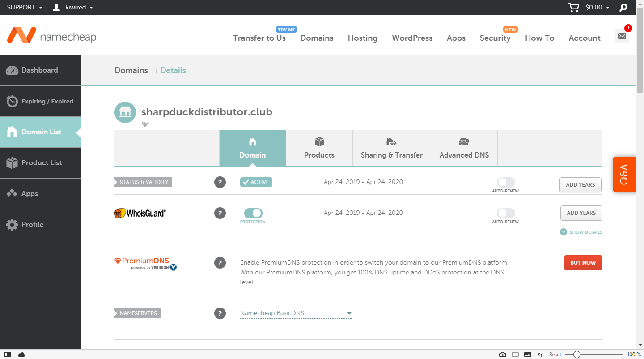The height and width of the screenshot is (359, 644).
Task: Open the Hosting menu
Action: (x=363, y=38)
